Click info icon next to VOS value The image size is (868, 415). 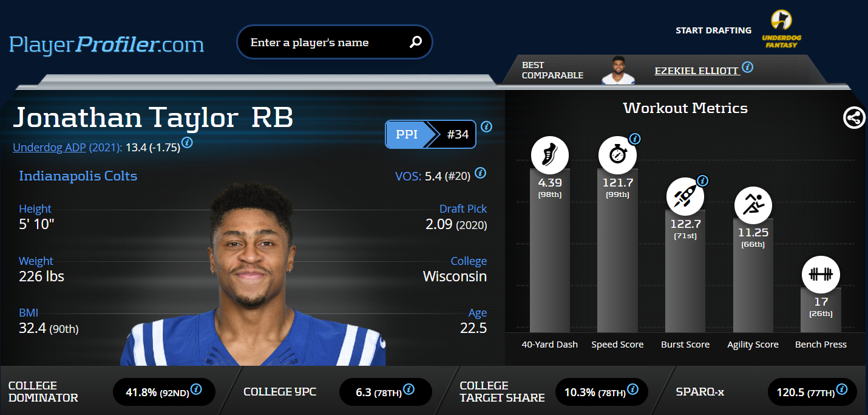pyautogui.click(x=480, y=173)
